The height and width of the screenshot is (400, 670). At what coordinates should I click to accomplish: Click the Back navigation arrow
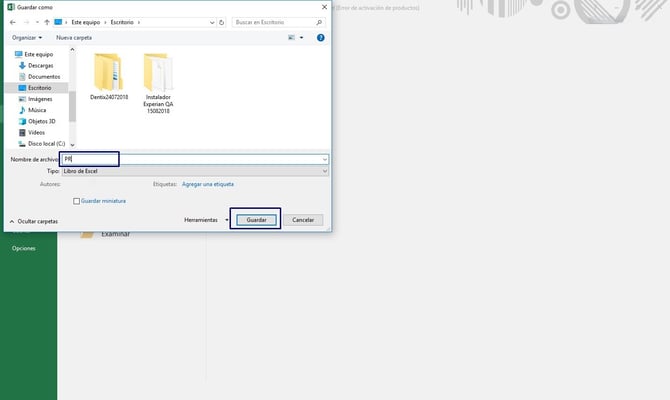[x=11, y=20]
